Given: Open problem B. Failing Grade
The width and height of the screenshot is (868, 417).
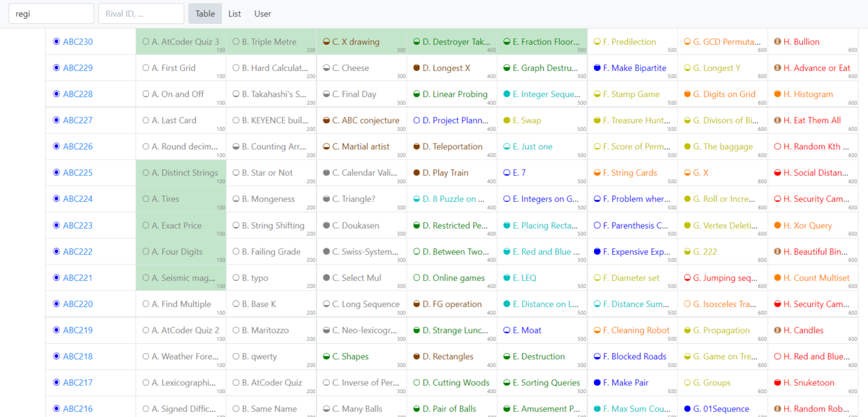Looking at the screenshot, I should pyautogui.click(x=271, y=252).
